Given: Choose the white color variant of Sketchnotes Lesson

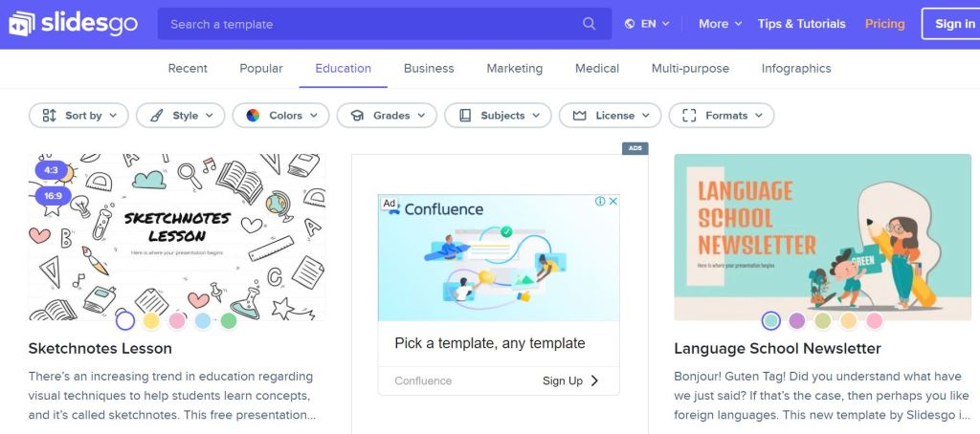Looking at the screenshot, I should point(125,320).
